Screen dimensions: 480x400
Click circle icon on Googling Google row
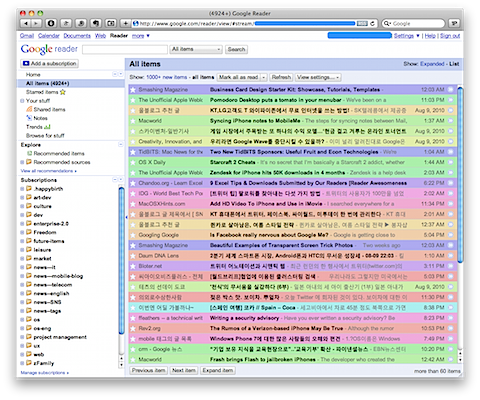(x=451, y=235)
